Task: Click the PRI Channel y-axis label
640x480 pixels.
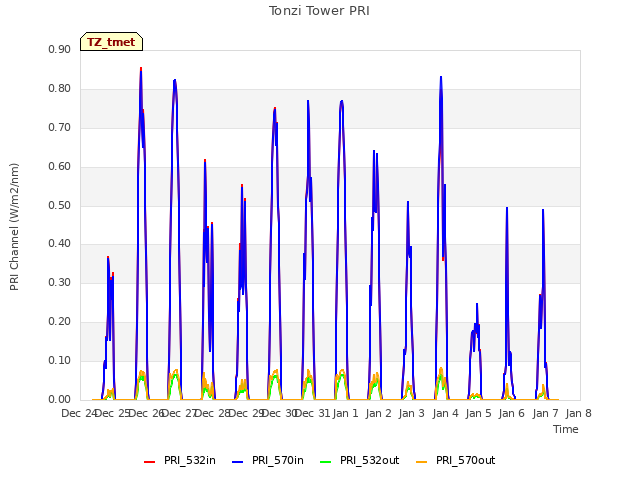Action: coord(14,227)
